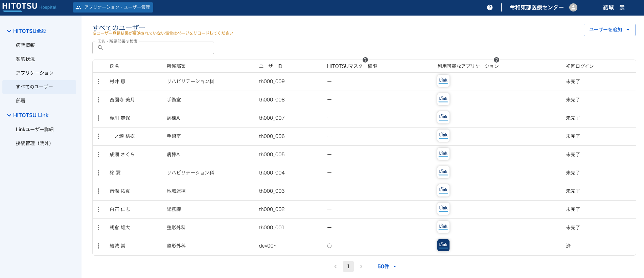Open 病院情報 in the sidebar
Viewport: 644px width, 278px height.
click(25, 45)
